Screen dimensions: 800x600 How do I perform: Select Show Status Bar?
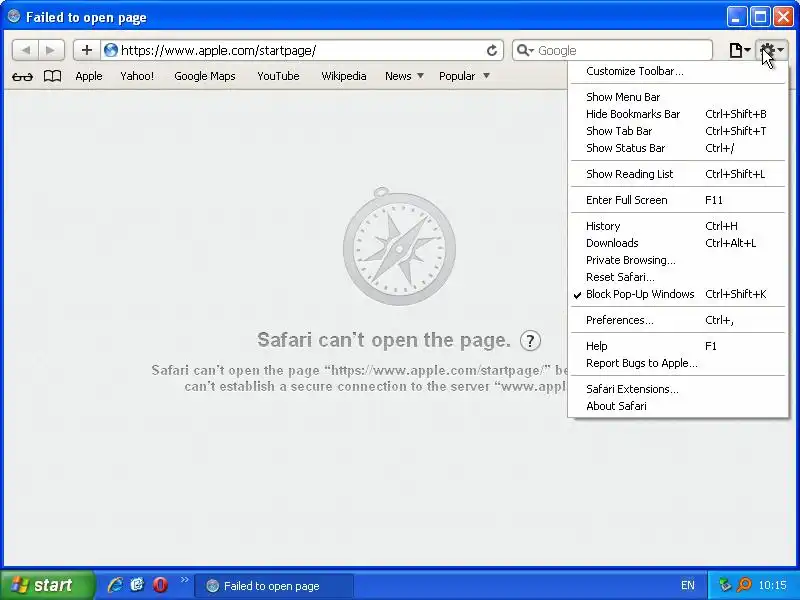[678, 148]
